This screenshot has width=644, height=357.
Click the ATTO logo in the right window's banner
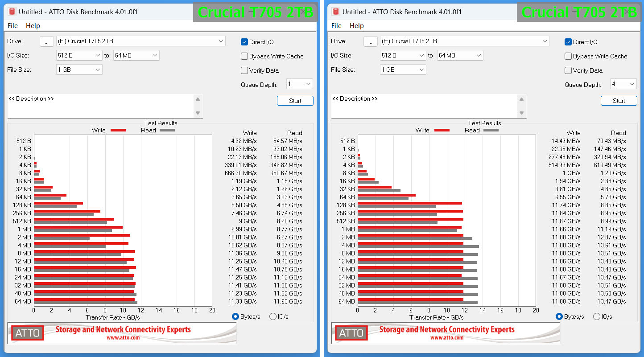pyautogui.click(x=351, y=333)
